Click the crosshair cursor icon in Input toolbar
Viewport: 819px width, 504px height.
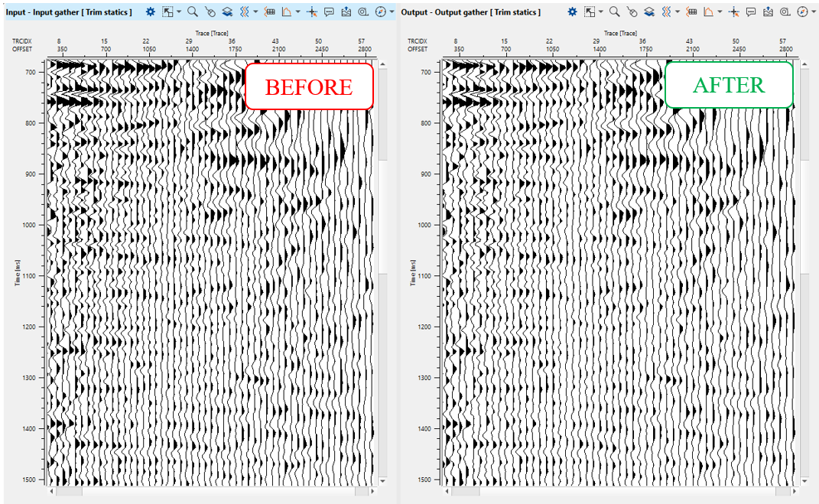click(x=312, y=12)
